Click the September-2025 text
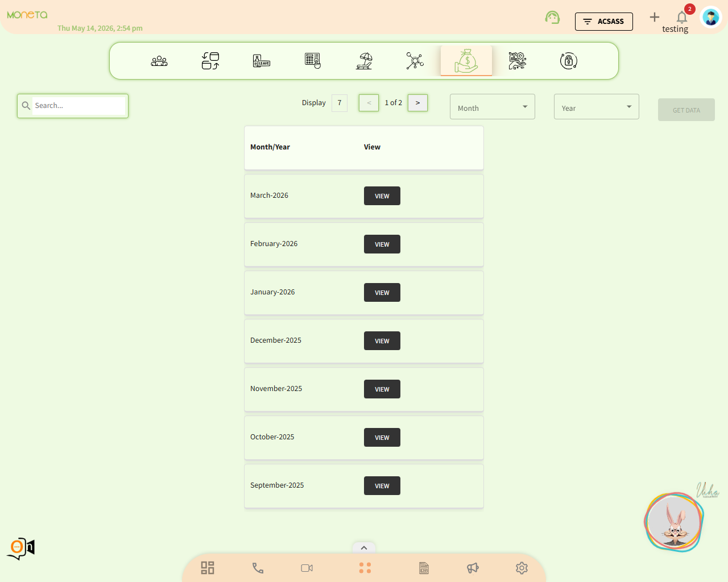This screenshot has width=728, height=582. point(277,485)
